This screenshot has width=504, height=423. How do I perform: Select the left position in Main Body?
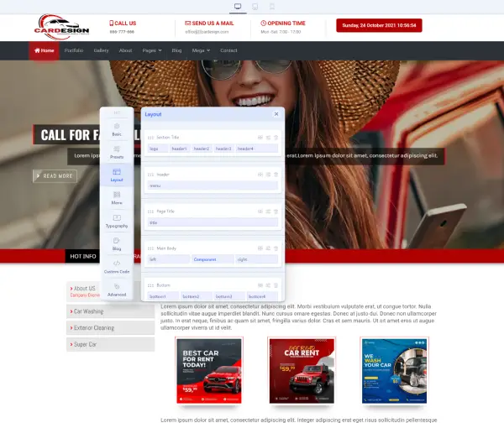(x=169, y=259)
